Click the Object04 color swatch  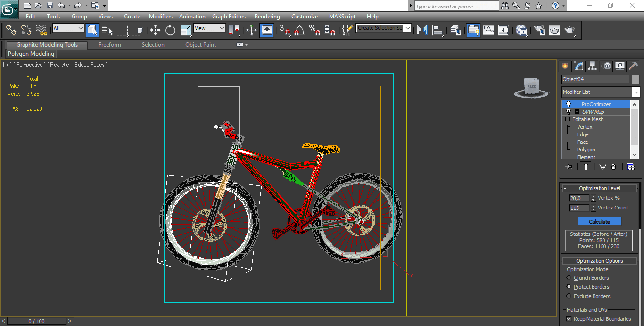[636, 79]
